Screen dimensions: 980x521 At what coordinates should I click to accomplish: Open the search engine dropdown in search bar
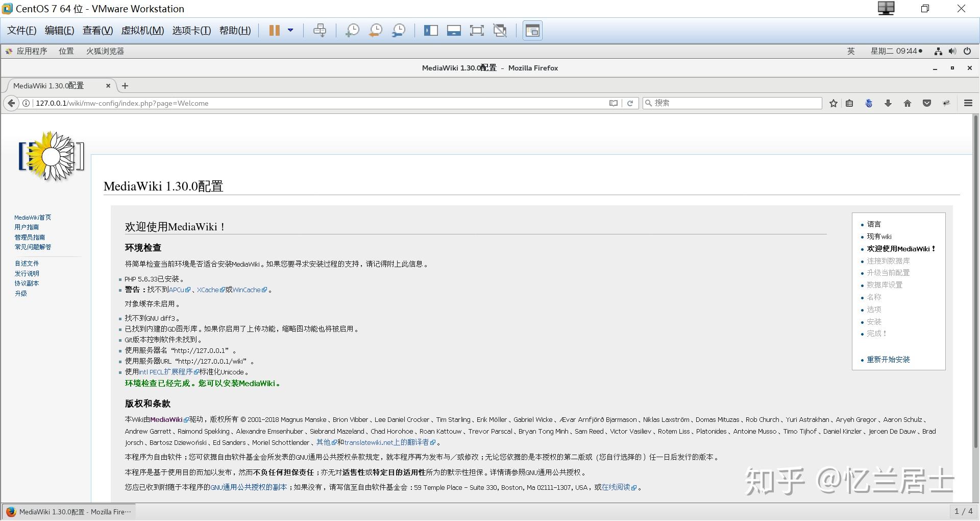pos(648,103)
